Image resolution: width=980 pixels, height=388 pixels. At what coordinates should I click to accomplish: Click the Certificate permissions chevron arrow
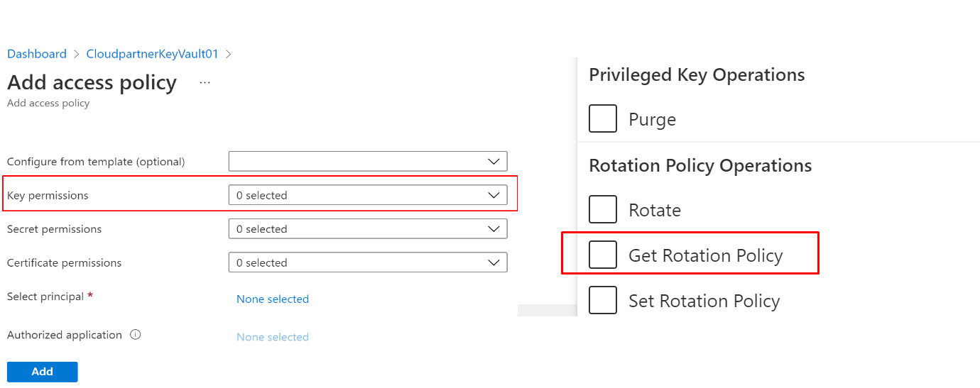(494, 262)
